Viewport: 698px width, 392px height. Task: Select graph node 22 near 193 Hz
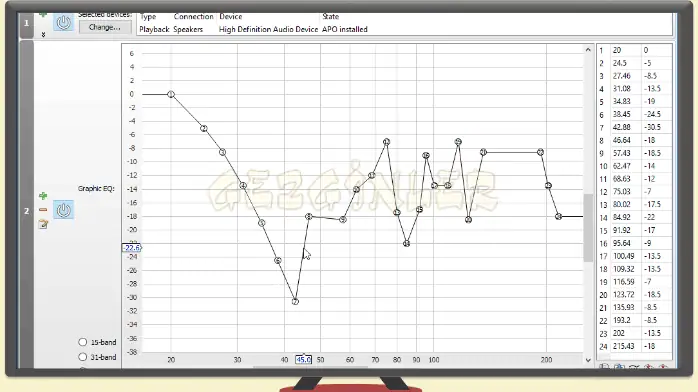(x=540, y=152)
